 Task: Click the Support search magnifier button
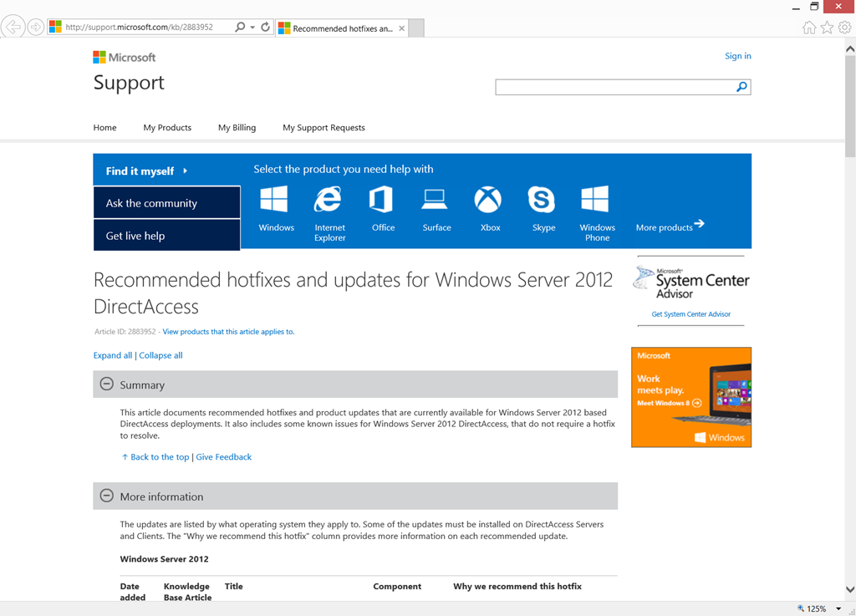(742, 87)
